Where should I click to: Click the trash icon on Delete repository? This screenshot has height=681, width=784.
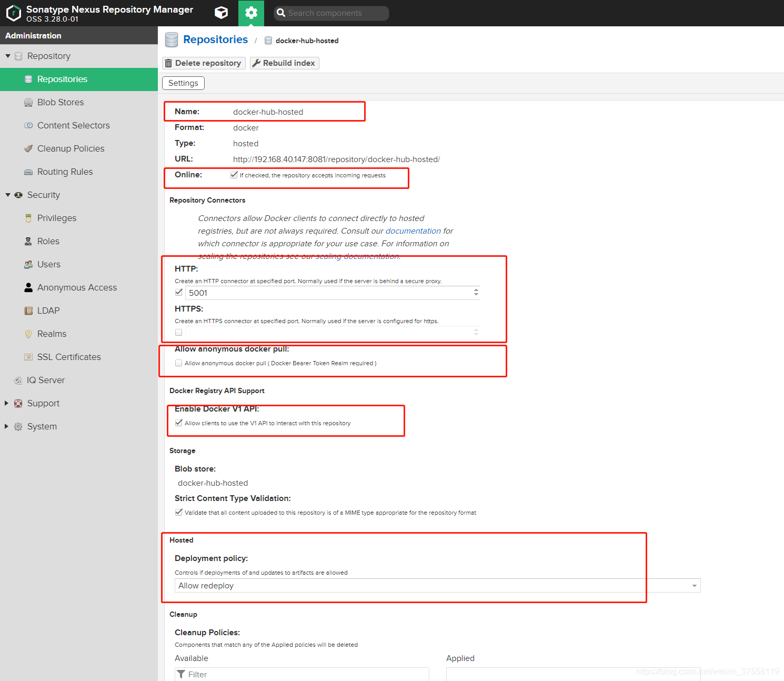168,63
